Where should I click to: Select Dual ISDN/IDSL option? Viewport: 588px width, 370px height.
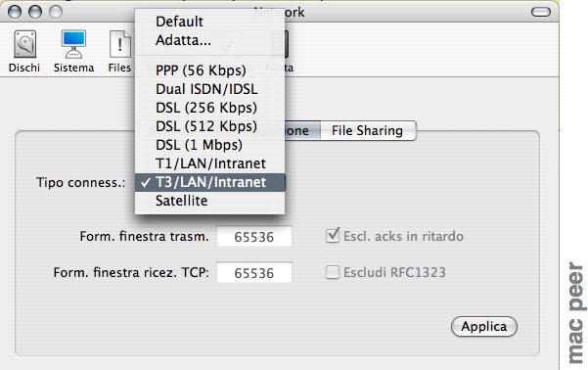click(209, 89)
